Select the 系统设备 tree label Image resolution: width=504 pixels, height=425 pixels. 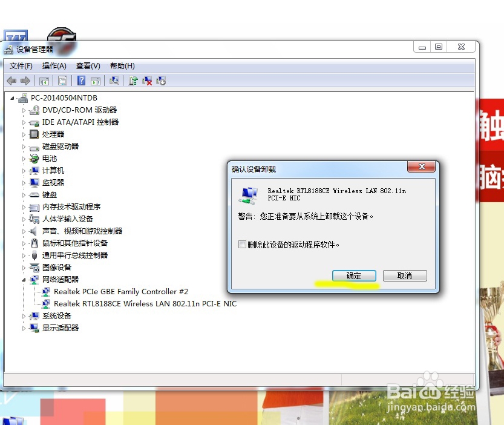(x=57, y=316)
